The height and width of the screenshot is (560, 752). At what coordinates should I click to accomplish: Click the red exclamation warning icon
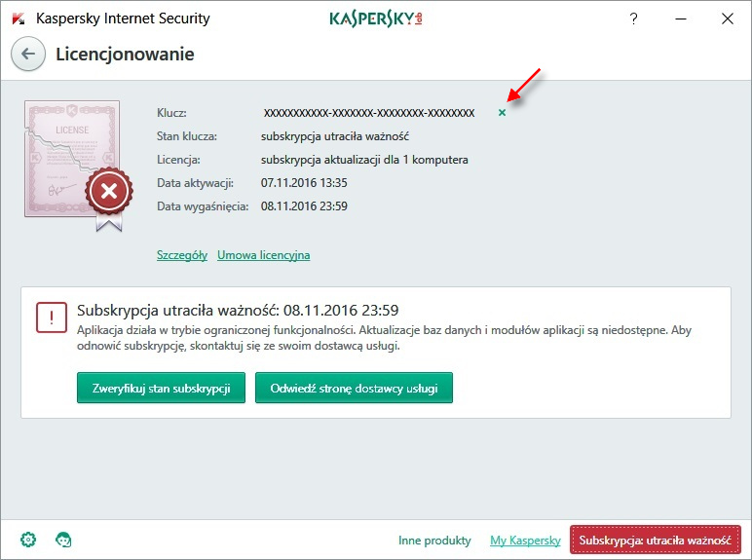pos(52,317)
